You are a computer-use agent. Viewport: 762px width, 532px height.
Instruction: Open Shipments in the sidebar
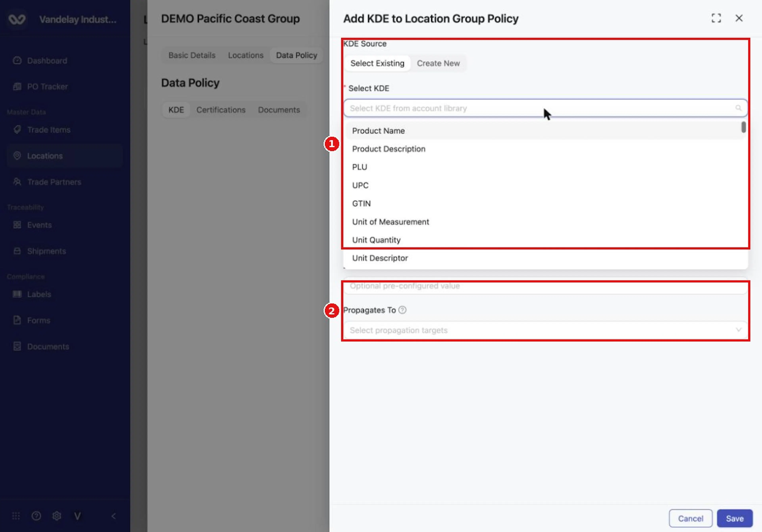[x=39, y=251]
